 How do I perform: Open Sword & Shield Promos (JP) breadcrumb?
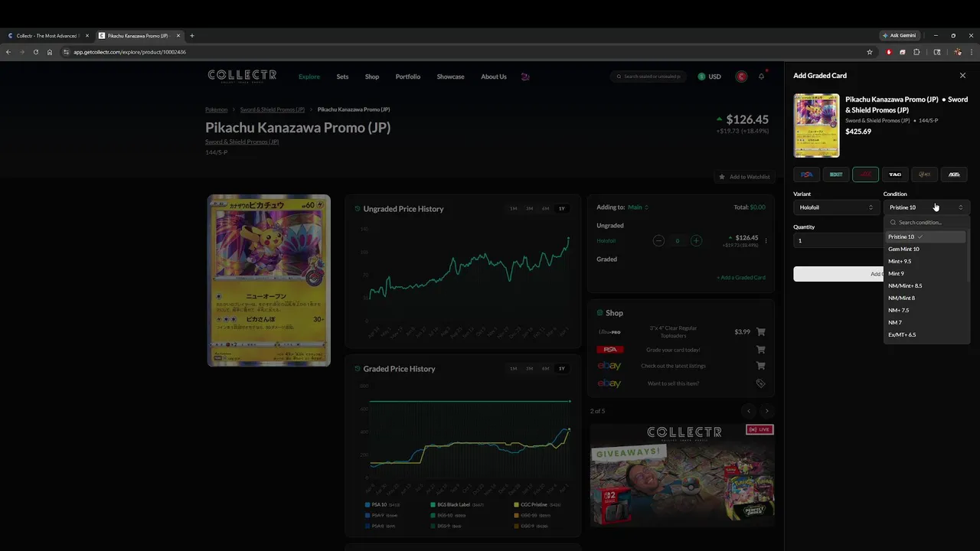pyautogui.click(x=273, y=109)
